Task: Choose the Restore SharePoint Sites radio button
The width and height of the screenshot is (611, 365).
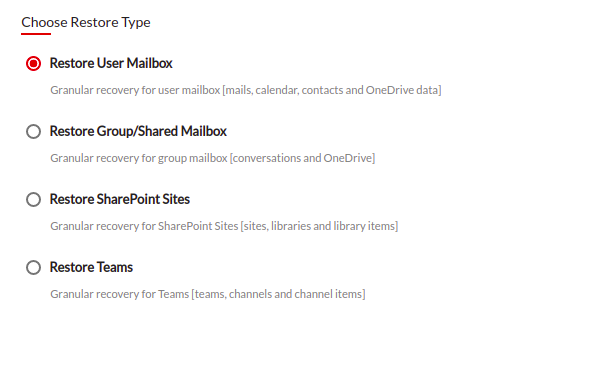Action: pyautogui.click(x=34, y=199)
